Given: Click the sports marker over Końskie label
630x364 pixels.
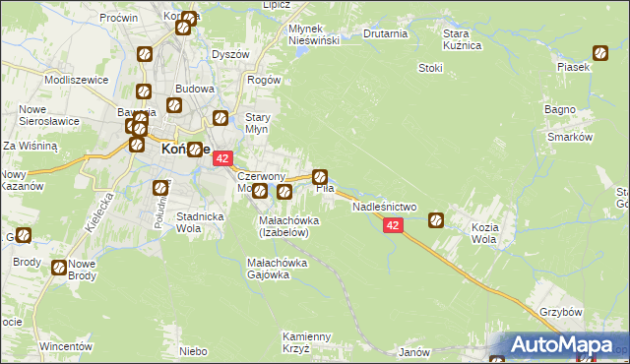Looking at the screenshot, I should 195,150.
